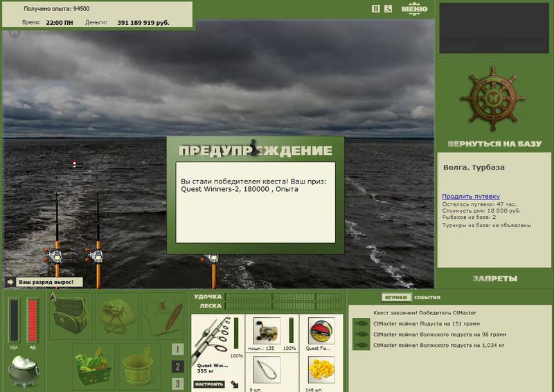The image size is (554, 392).
Task: Click 'Турниры на базе: не объявлены' text
Action: click(x=487, y=225)
